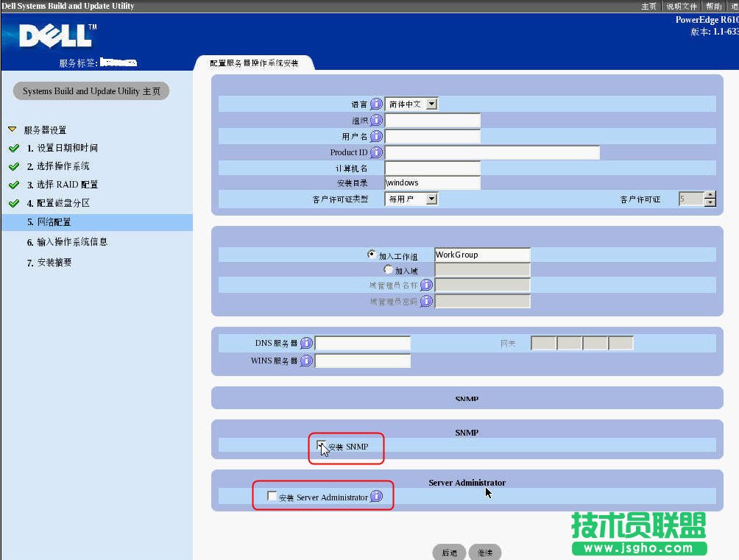This screenshot has height=560, width=739.
Task: Select step 6 输入操作系统信息 in sidebar
Action: (69, 241)
